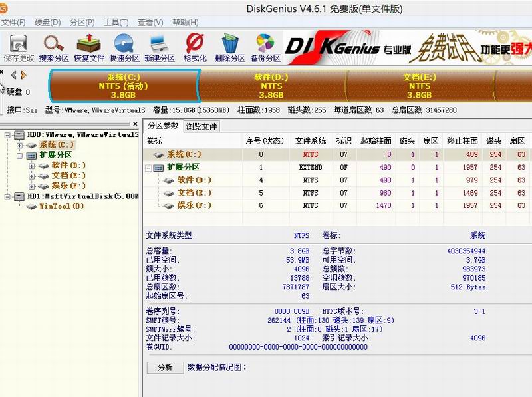Click the EXTEND file system cell

click(311, 168)
